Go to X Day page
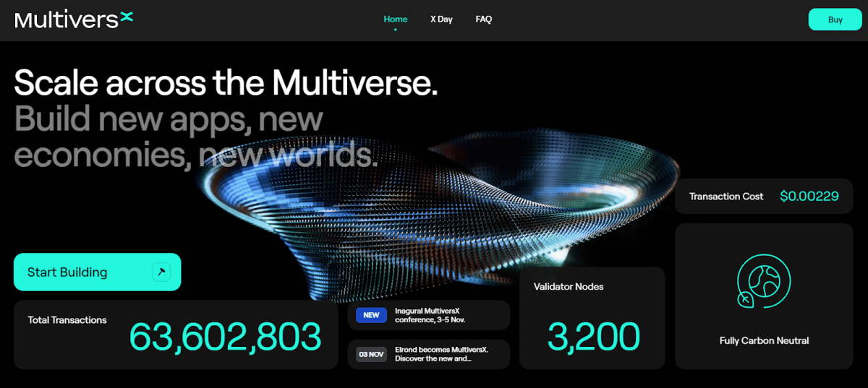868x388 pixels. click(441, 20)
